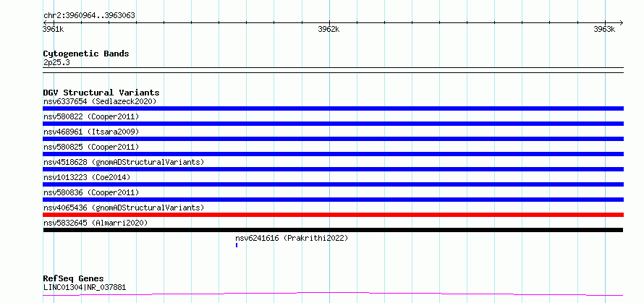The image size is (644, 303).
Task: Open nsv1013223 (Coe2014) variant label
Action: tap(87, 177)
